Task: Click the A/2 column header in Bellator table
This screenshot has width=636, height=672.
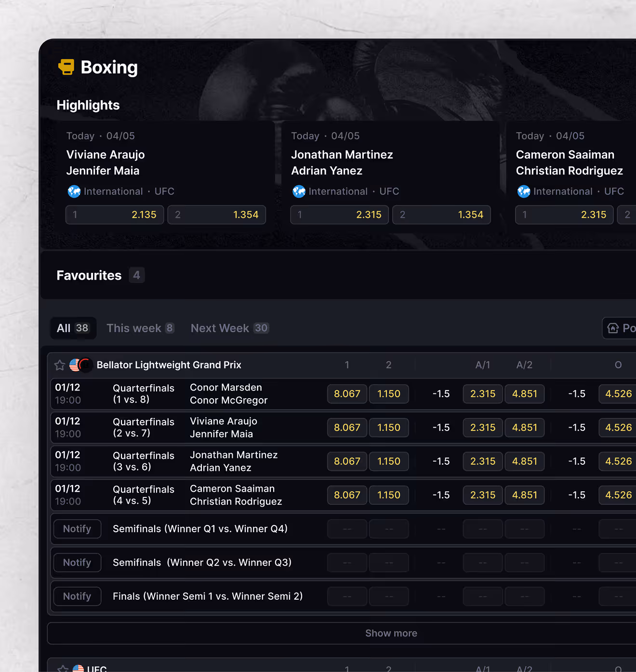Action: coord(525,365)
